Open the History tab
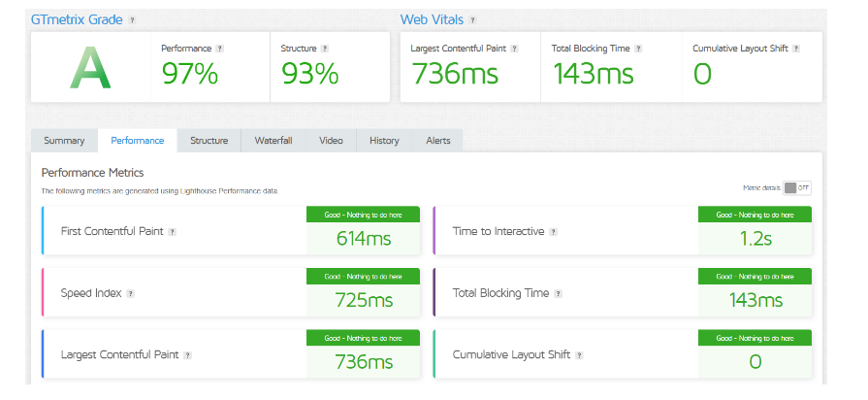 [384, 141]
